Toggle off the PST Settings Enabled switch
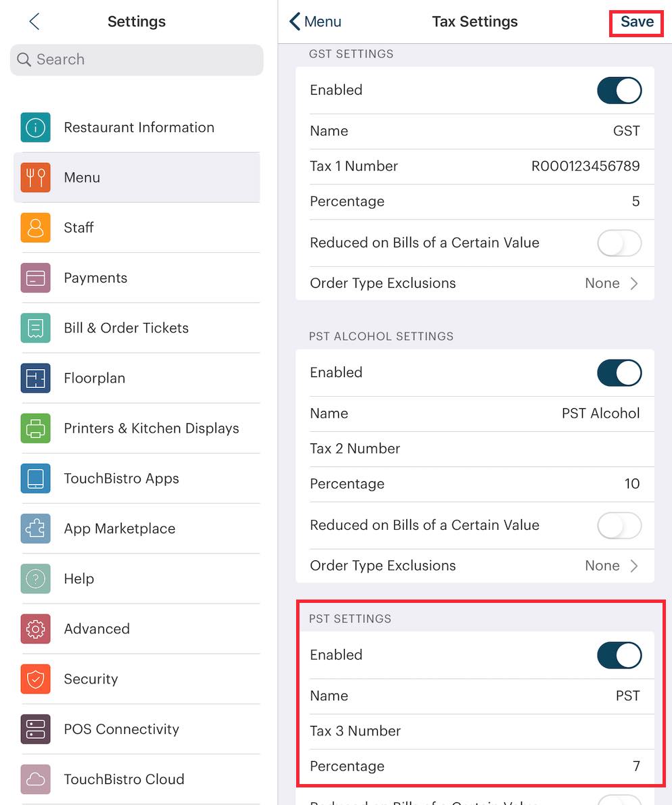The width and height of the screenshot is (672, 805). coord(619,656)
